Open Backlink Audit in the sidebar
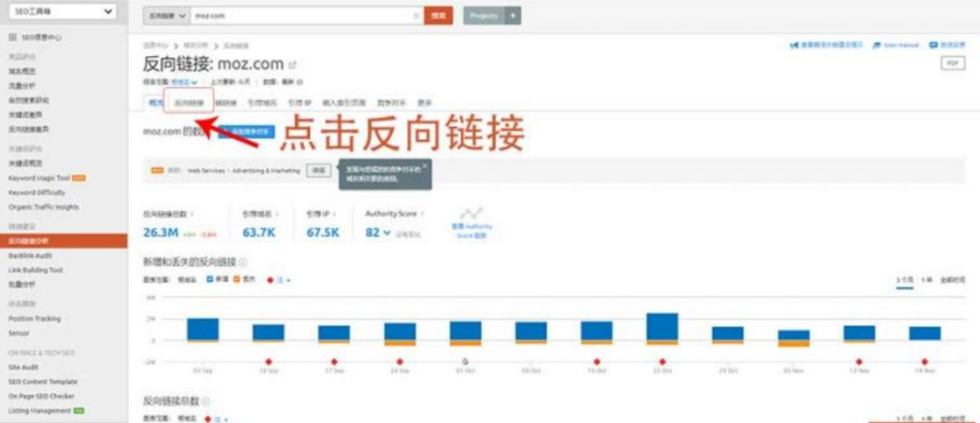Image resolution: width=980 pixels, height=423 pixels. tap(30, 256)
